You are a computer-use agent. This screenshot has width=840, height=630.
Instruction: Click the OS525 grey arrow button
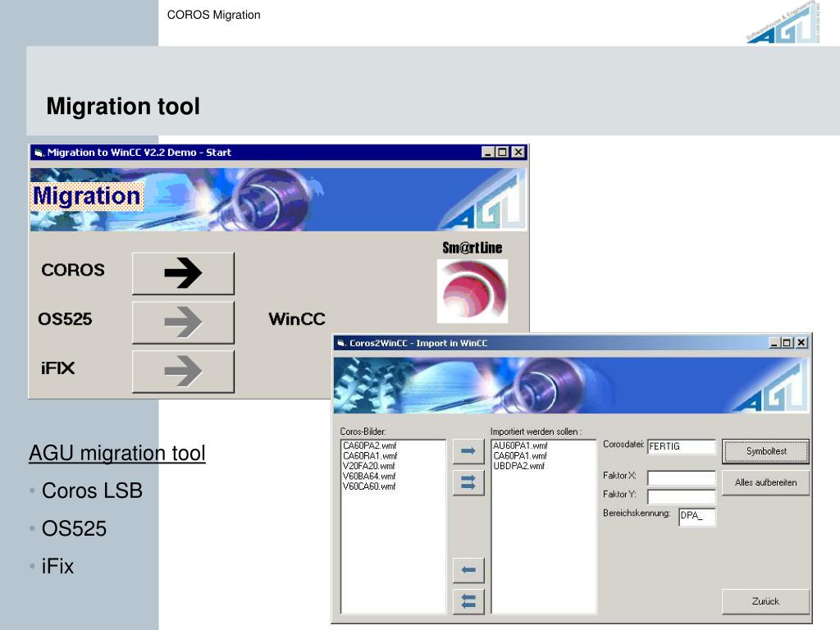pyautogui.click(x=183, y=322)
